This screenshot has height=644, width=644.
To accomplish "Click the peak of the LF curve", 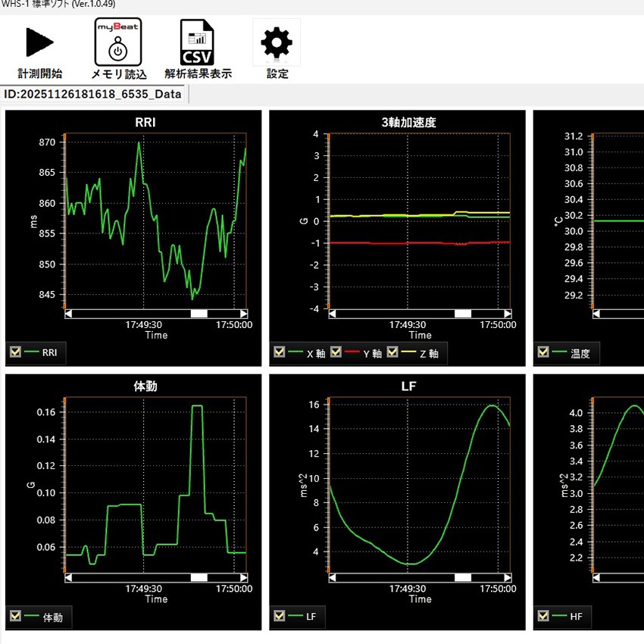I will point(491,407).
